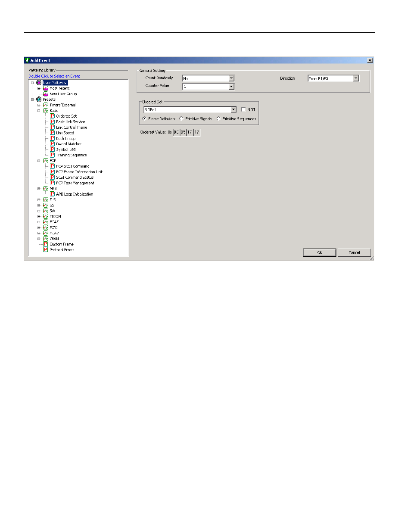Select the Primitive Sequences radio button

coord(218,119)
